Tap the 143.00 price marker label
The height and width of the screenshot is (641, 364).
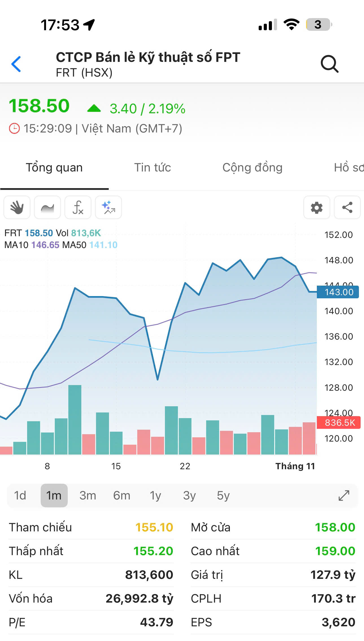338,292
